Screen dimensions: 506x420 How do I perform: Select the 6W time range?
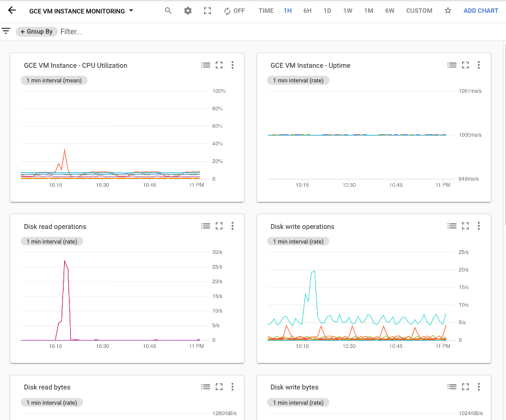[x=390, y=10]
